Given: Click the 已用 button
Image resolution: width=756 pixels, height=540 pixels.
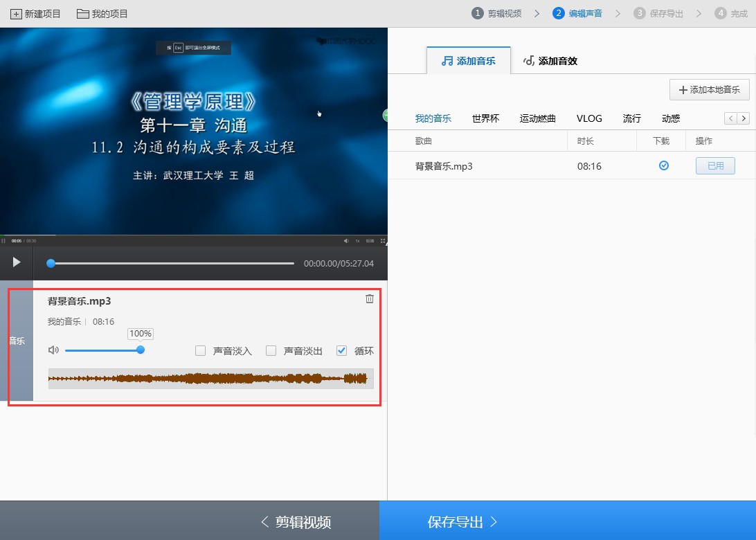Looking at the screenshot, I should (715, 166).
